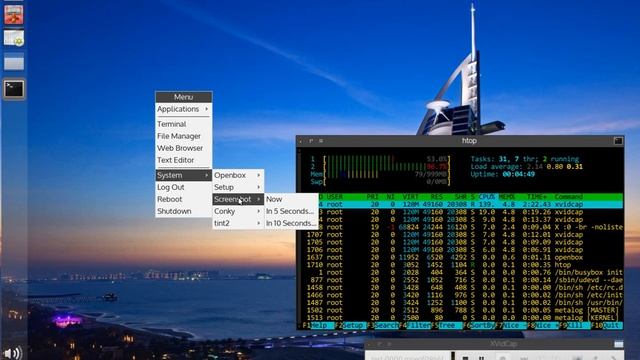
Task: Select the System menu entry
Action: pyautogui.click(x=183, y=175)
